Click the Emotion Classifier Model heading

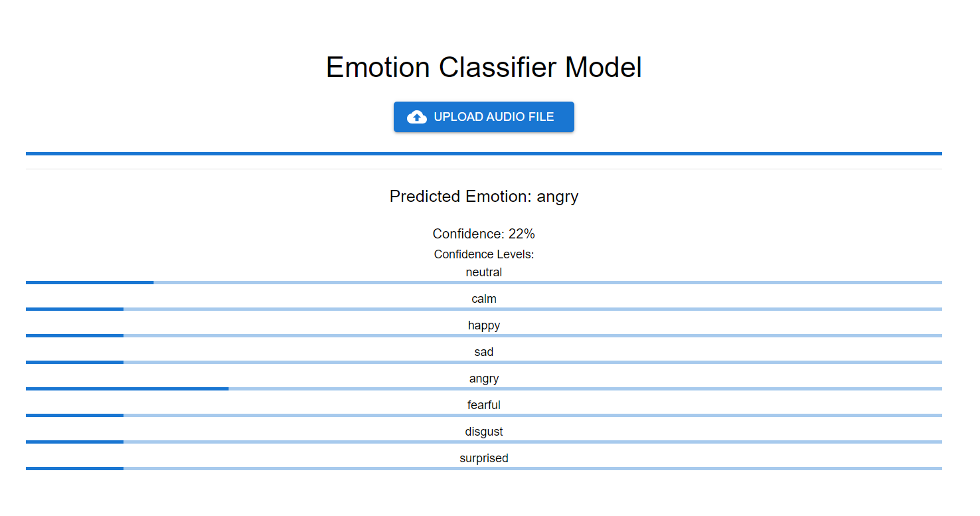(x=484, y=67)
